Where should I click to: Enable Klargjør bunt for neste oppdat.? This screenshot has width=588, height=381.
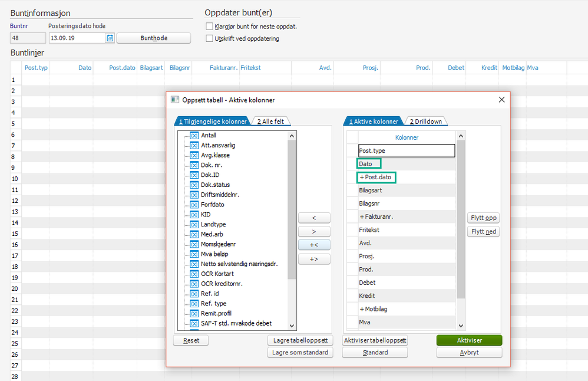209,27
